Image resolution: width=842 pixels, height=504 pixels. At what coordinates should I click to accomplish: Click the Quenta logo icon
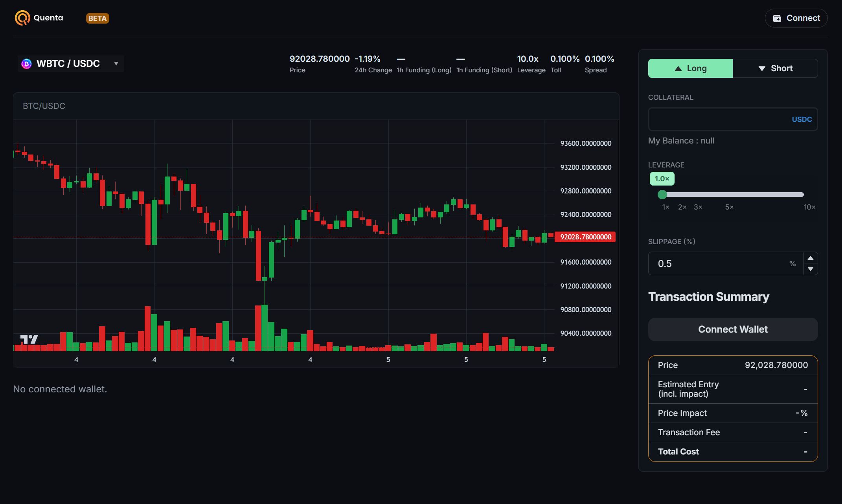click(22, 18)
